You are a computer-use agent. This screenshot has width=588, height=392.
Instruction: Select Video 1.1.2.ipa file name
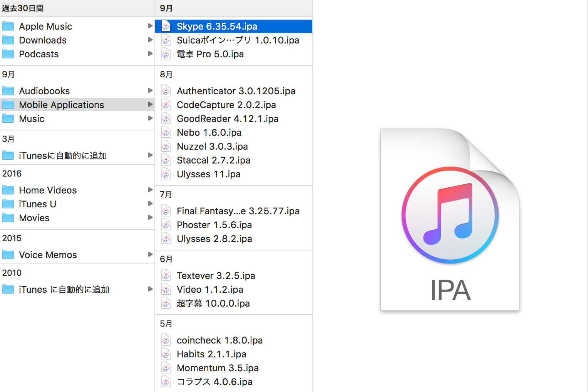[x=210, y=289]
